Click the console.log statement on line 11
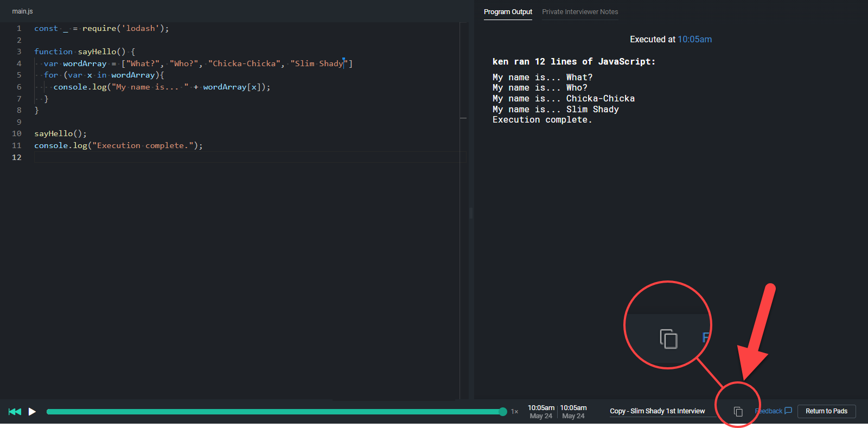Screen dimensions: 868x428 point(118,145)
